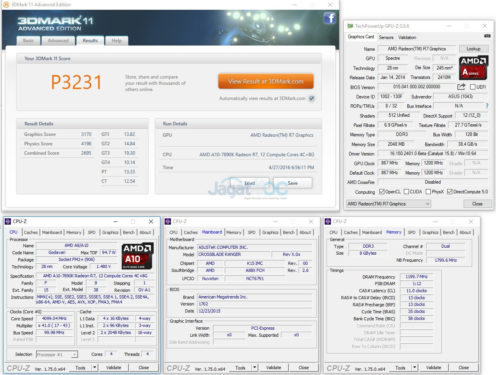The width and height of the screenshot is (496, 375).
Task: Toggle the CUDA checkbox in GPU-Z
Action: 406,192
